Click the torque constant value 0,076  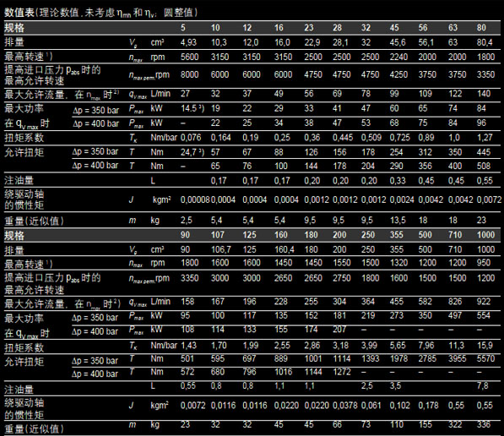[x=191, y=138]
